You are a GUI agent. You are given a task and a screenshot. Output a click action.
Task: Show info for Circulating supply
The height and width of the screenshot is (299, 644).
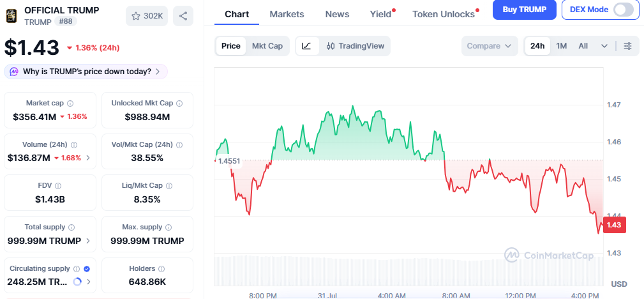(77, 268)
